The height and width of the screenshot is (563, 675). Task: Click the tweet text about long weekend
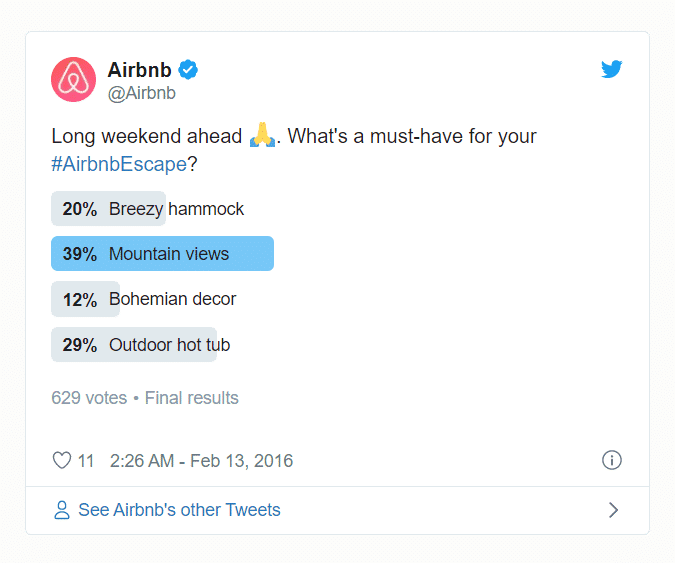pyautogui.click(x=294, y=150)
